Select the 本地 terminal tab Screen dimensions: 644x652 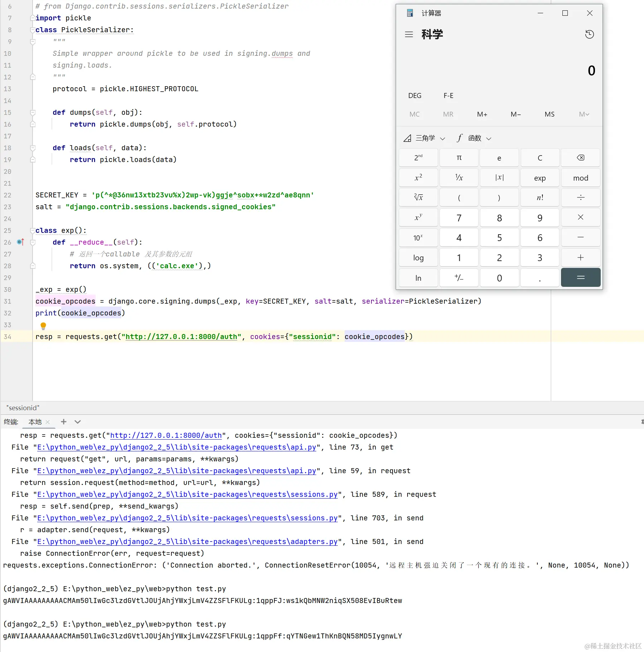pyautogui.click(x=35, y=422)
